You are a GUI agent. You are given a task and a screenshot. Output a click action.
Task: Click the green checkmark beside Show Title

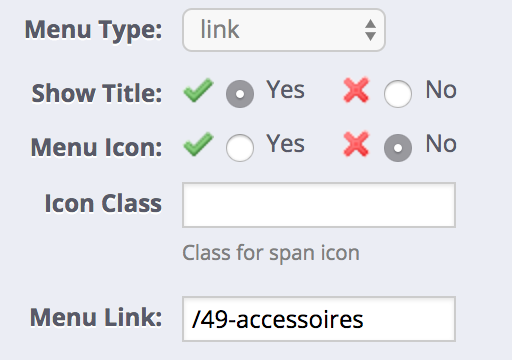point(198,90)
